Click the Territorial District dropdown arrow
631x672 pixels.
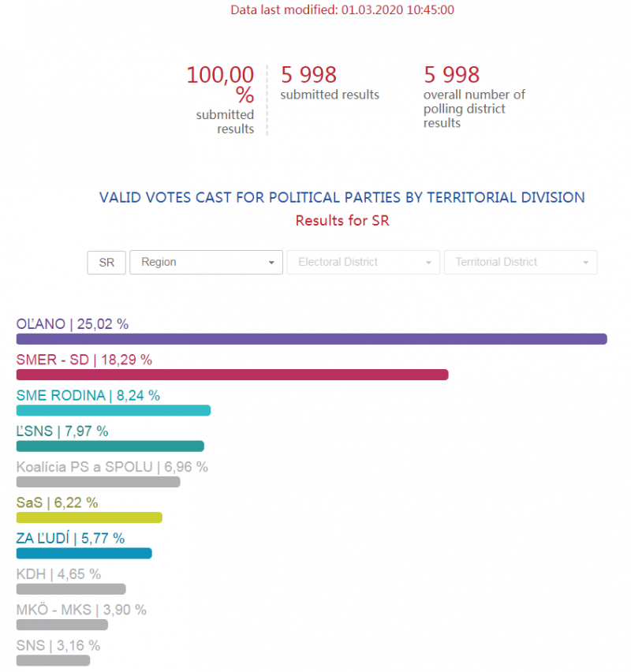point(585,263)
